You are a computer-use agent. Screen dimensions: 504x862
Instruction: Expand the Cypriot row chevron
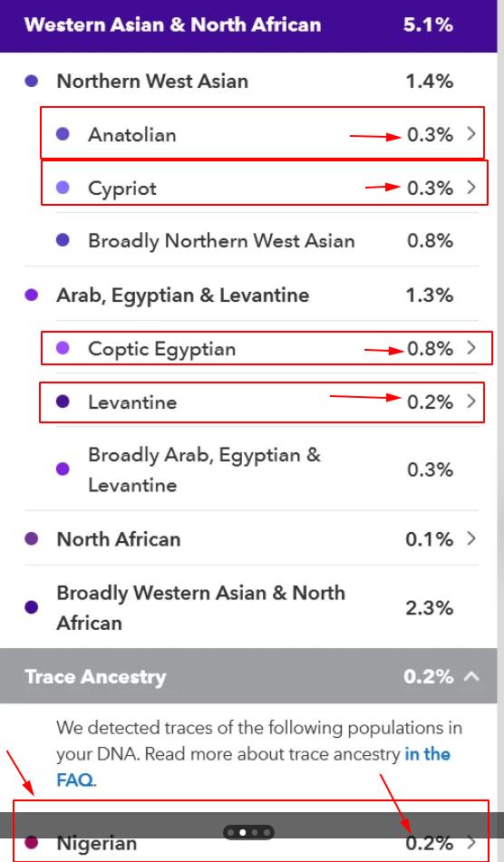[471, 187]
